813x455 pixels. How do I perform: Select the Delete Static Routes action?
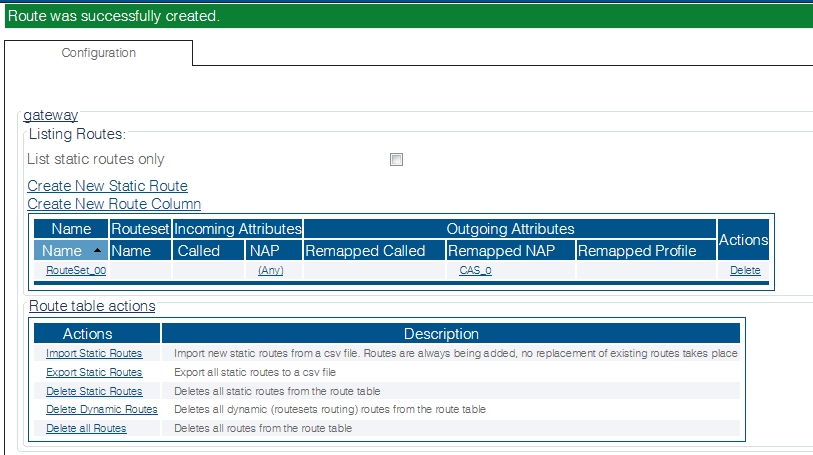pyautogui.click(x=94, y=391)
